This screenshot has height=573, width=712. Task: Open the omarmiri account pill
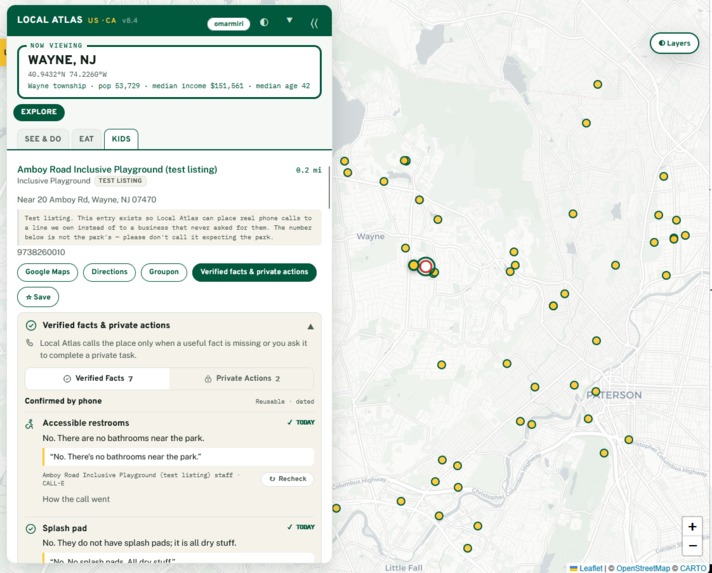(228, 24)
